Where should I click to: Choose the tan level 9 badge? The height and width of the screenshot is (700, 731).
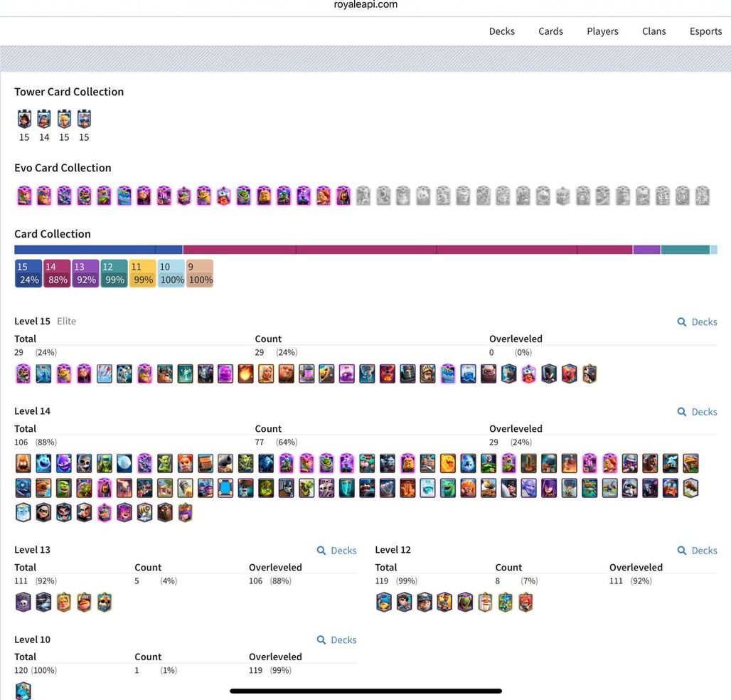coord(200,273)
